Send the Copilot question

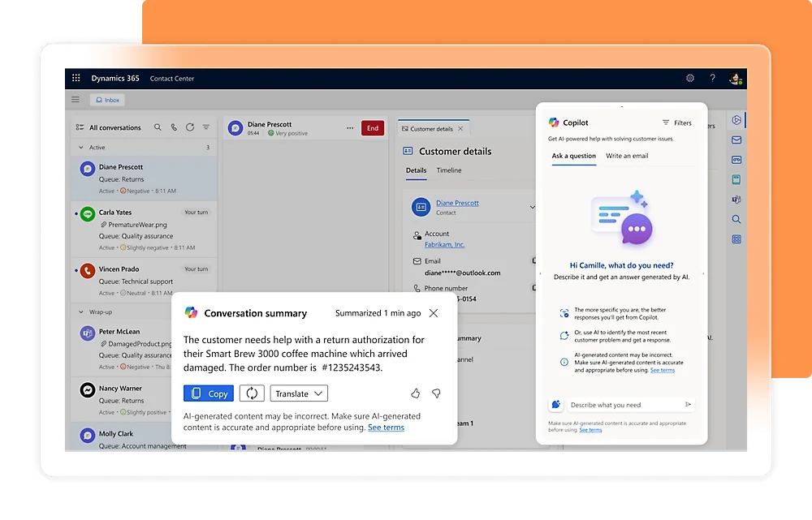click(688, 404)
